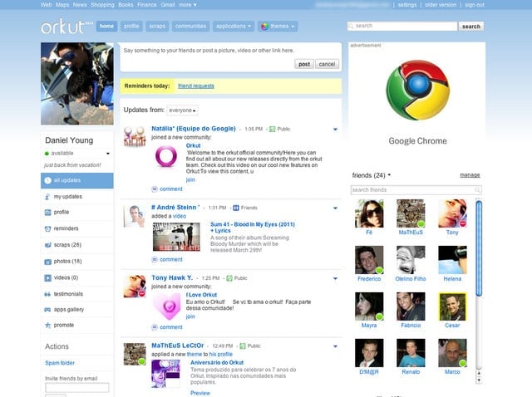Screen dimensions: 532x397
Task: Click the profile icon in the sidebar
Action: point(47,213)
